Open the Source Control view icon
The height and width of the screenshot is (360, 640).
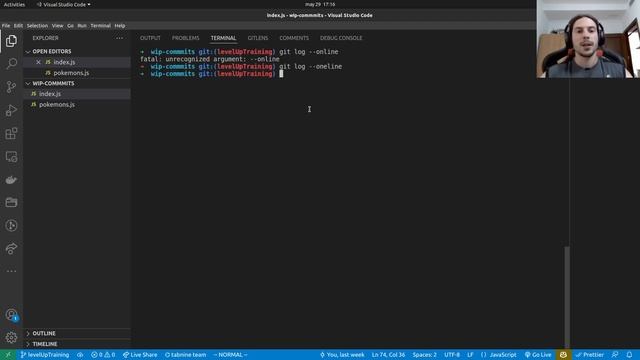11,87
